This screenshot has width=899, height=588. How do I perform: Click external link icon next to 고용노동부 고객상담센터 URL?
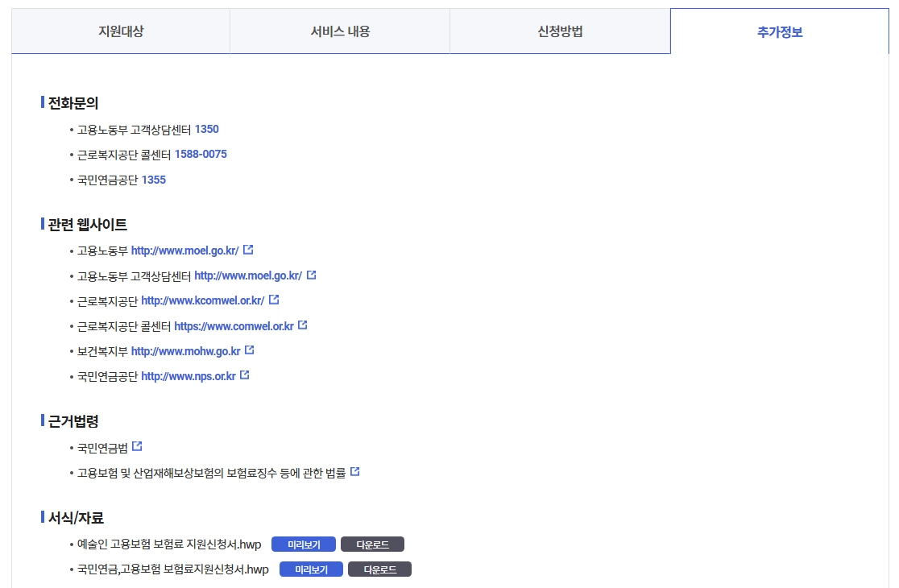[312, 274]
